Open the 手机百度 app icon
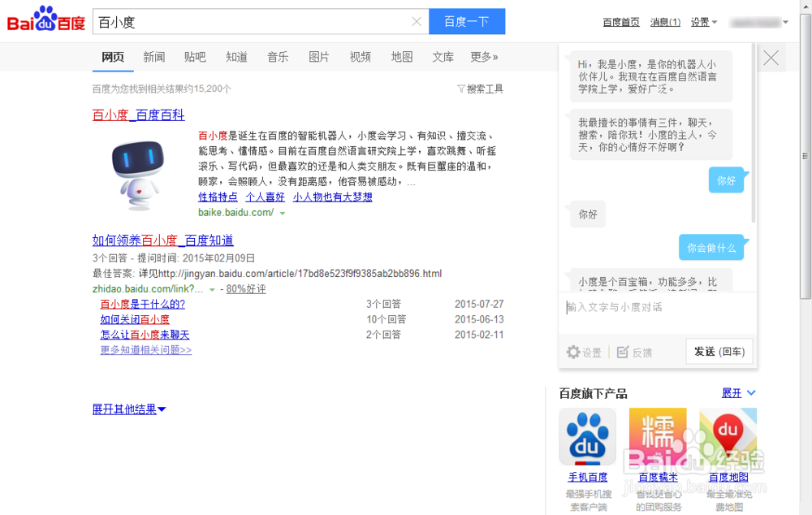Screen dimensions: 812x515 (587, 437)
